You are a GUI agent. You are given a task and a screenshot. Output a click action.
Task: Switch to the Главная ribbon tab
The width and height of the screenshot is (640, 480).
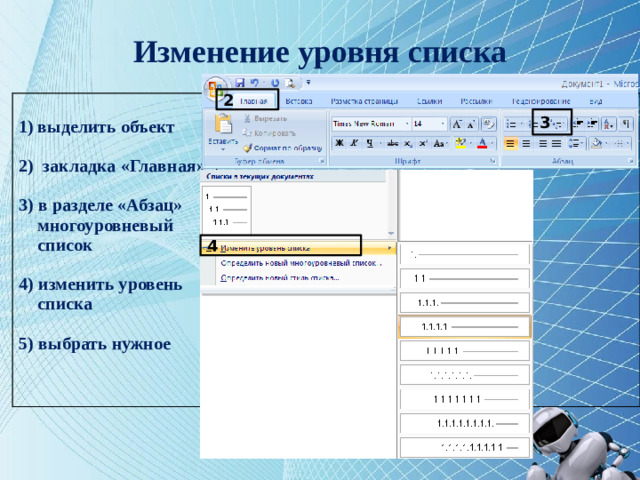click(x=253, y=101)
